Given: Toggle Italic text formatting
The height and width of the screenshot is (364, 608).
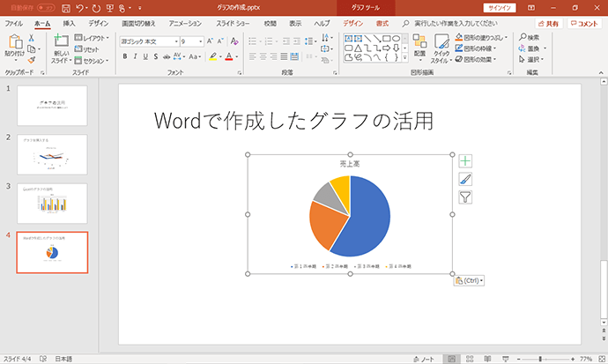Looking at the screenshot, I should point(135,56).
